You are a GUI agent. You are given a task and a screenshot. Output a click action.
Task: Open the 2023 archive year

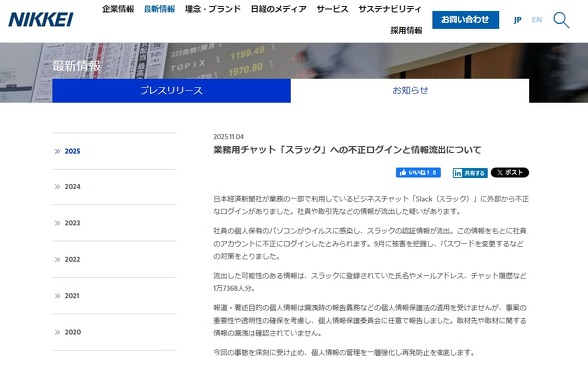[114, 223]
